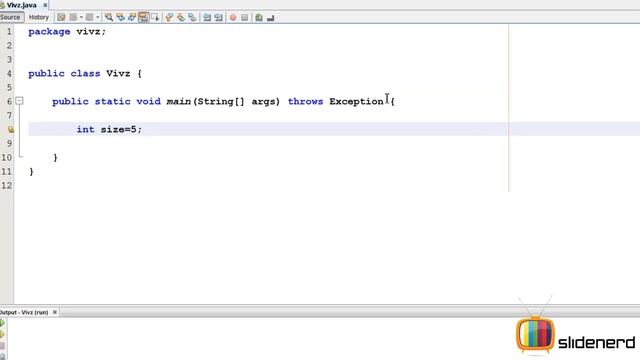The height and width of the screenshot is (360, 640).
Task: Close the Vivz.java editor tab
Action: [x=45, y=5]
